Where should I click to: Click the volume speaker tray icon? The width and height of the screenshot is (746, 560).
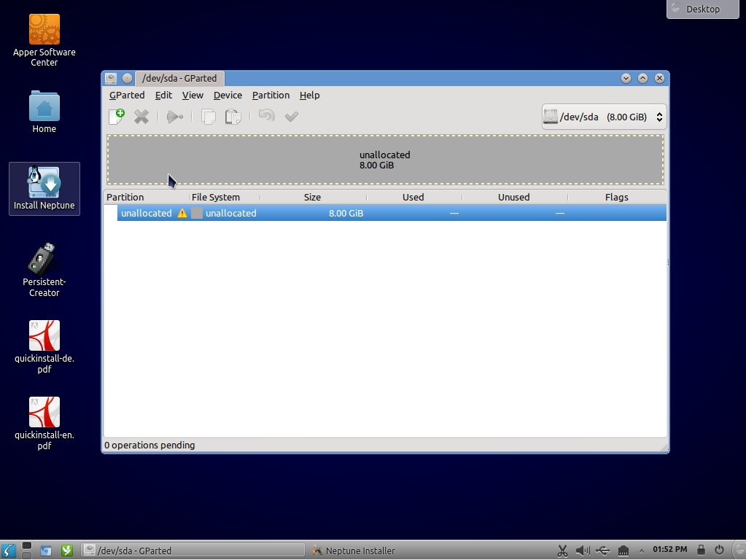tap(583, 551)
